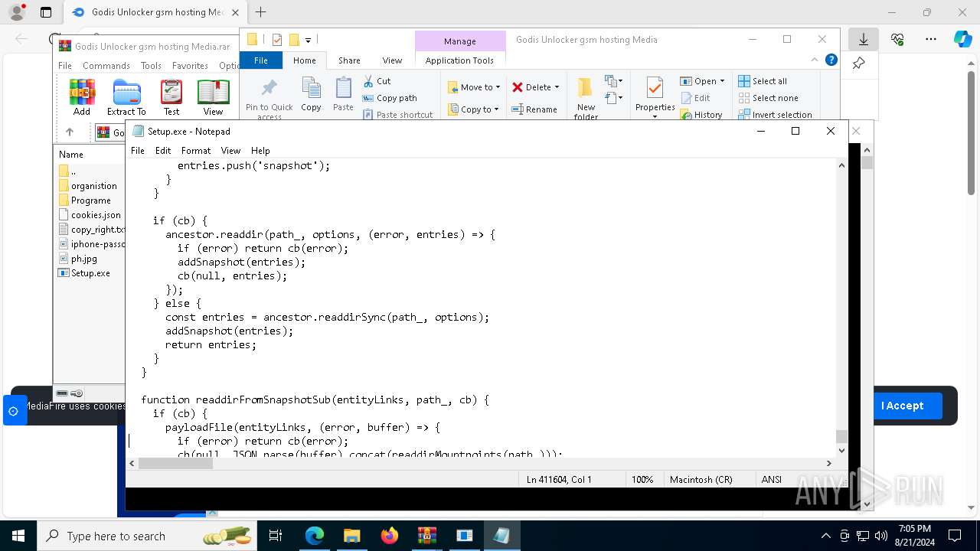Click the WinRAR taskbar icon

pos(427,536)
